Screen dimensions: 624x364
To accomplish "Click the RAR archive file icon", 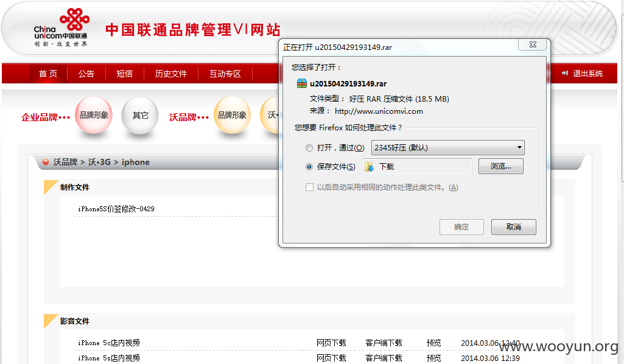I will click(x=302, y=83).
